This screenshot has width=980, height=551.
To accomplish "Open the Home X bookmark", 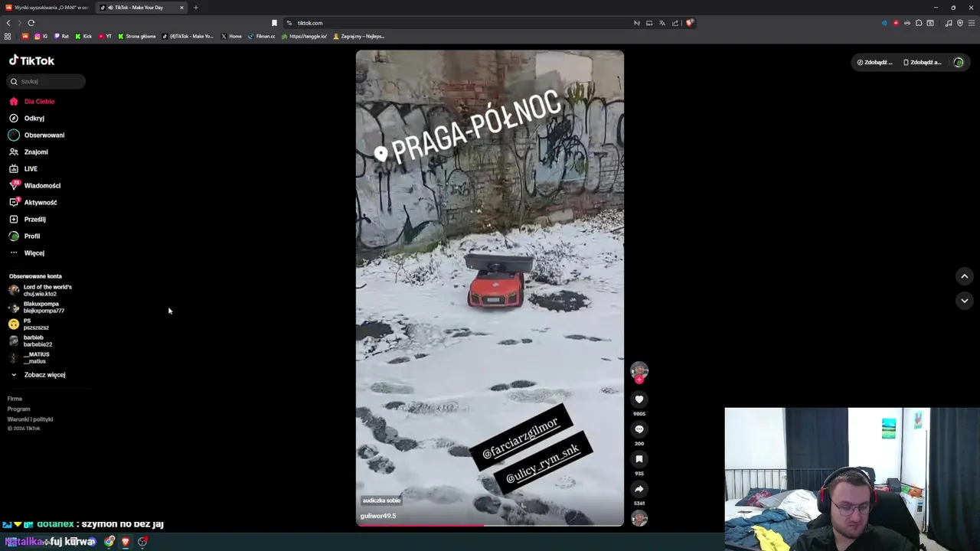I will point(231,36).
